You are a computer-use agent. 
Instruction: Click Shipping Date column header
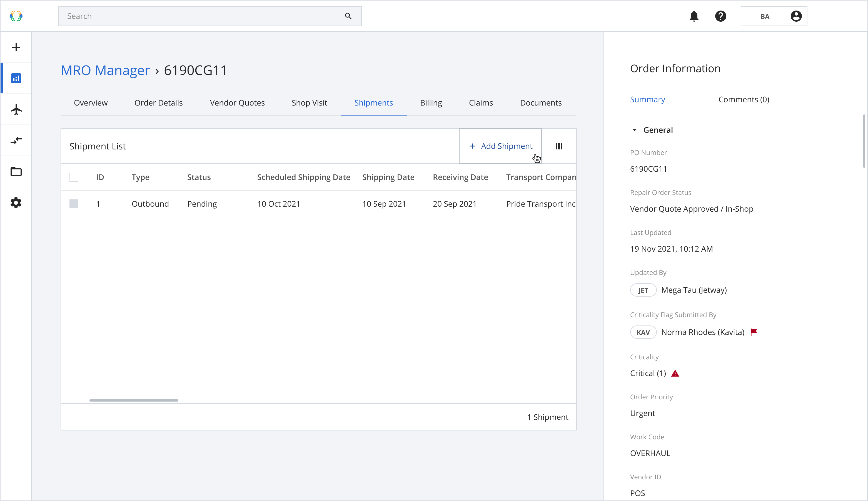pyautogui.click(x=388, y=177)
